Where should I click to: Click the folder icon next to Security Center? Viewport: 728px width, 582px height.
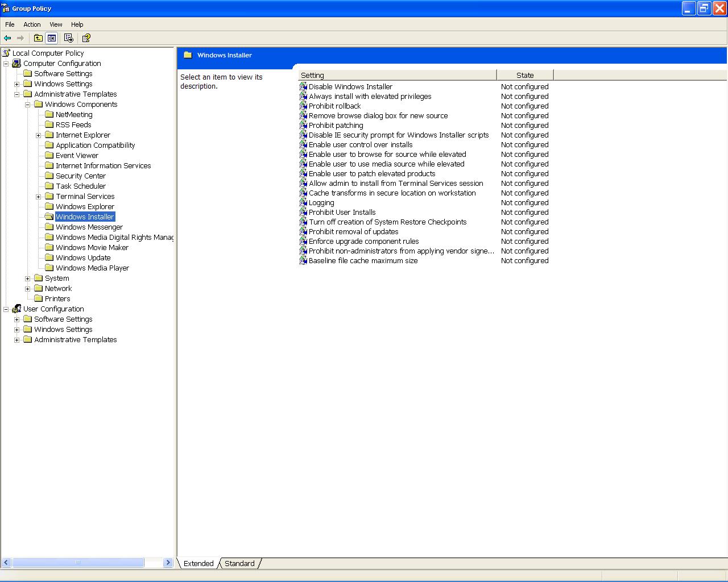[49, 176]
